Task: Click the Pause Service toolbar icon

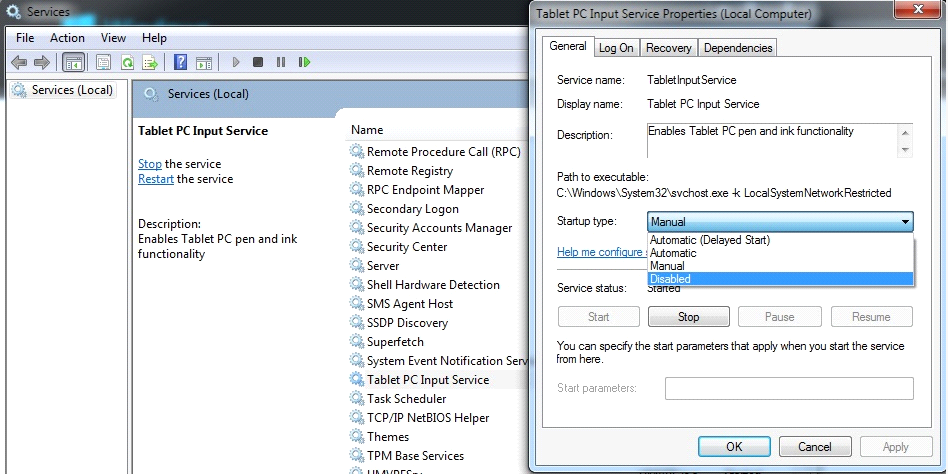Action: click(x=281, y=62)
